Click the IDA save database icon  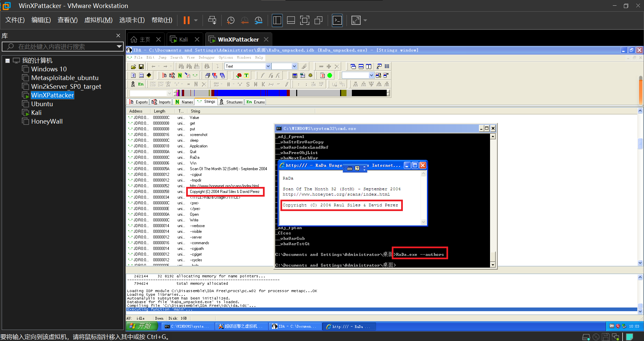(x=141, y=67)
